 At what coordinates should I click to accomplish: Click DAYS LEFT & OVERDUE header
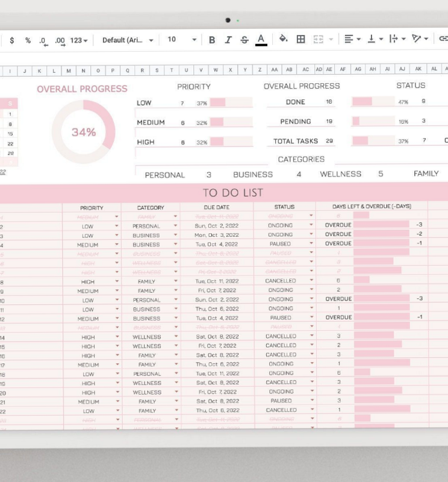pyautogui.click(x=372, y=206)
